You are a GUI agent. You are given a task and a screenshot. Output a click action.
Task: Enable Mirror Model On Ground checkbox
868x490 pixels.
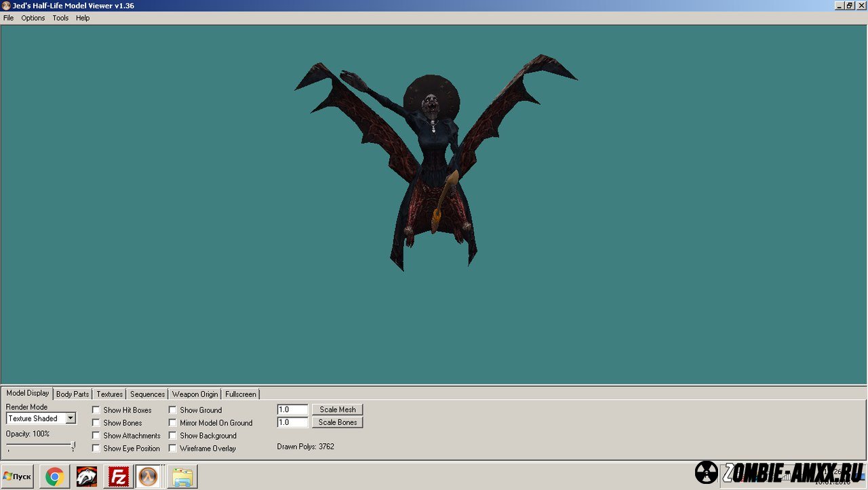point(173,423)
